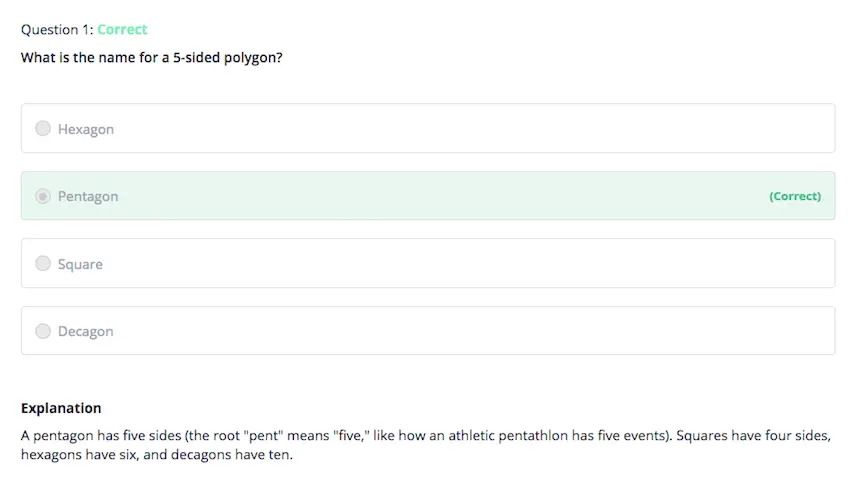Click the Square answer label text
Image resolution: width=850 pixels, height=501 pixels.
coord(80,264)
